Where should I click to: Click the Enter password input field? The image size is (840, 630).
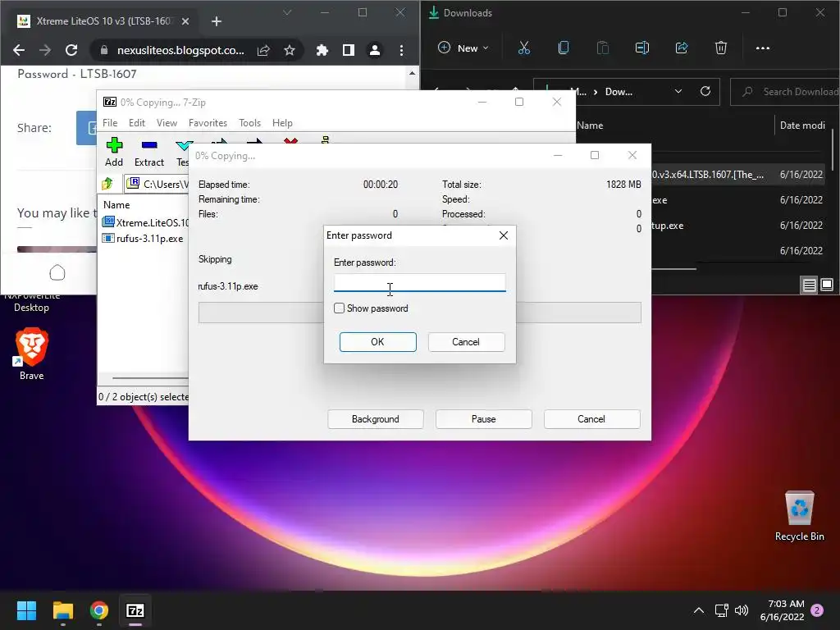click(419, 282)
